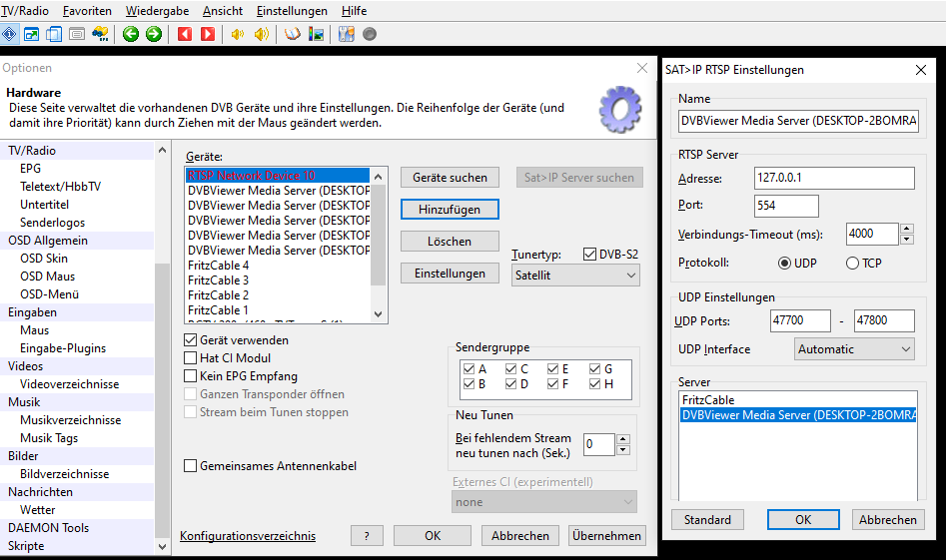Click the Hinzufügen button
The image size is (946, 560).
(x=450, y=210)
